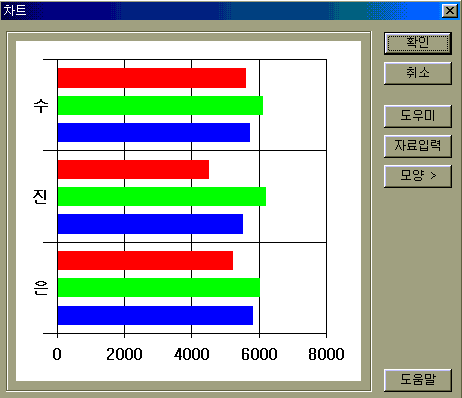462x398 pixels.
Task: Select the red bar in 수 group
Action: tap(152, 78)
